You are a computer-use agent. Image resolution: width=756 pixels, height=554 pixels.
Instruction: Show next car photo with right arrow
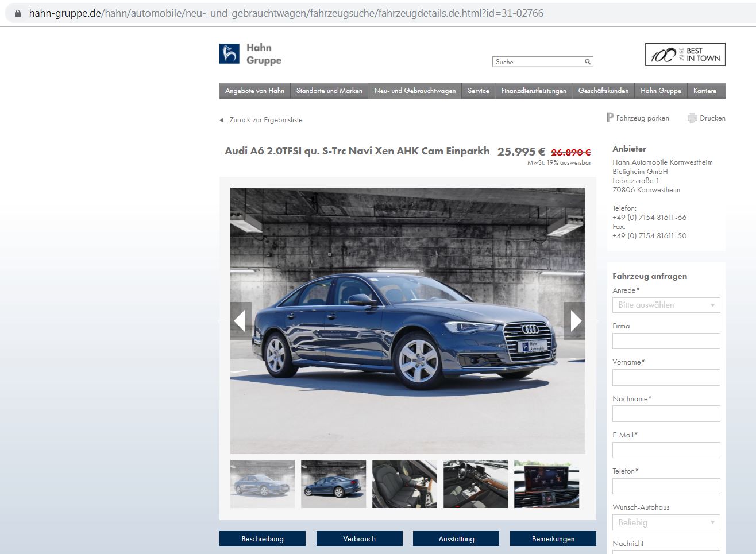tap(575, 320)
